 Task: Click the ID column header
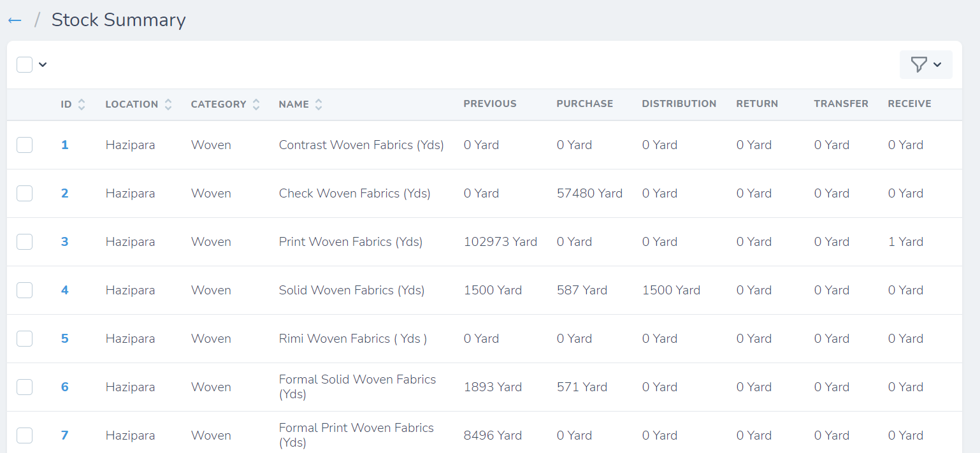(66, 104)
